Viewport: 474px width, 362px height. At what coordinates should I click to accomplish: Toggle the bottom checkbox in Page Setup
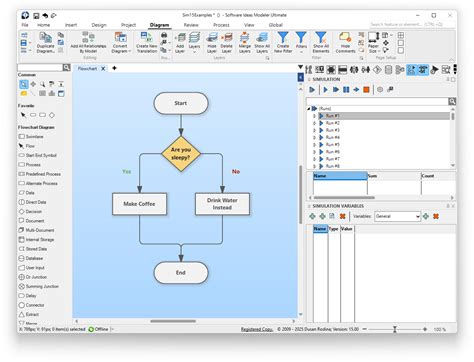401,50
